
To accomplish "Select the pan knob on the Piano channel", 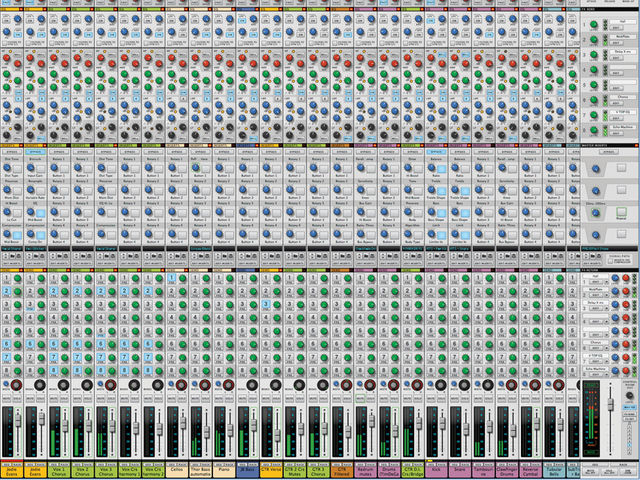I will pyautogui.click(x=229, y=385).
